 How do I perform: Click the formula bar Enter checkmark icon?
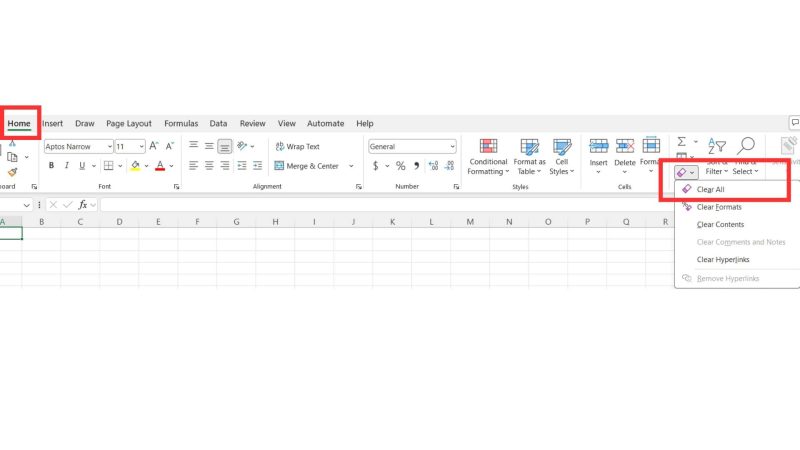pos(68,205)
